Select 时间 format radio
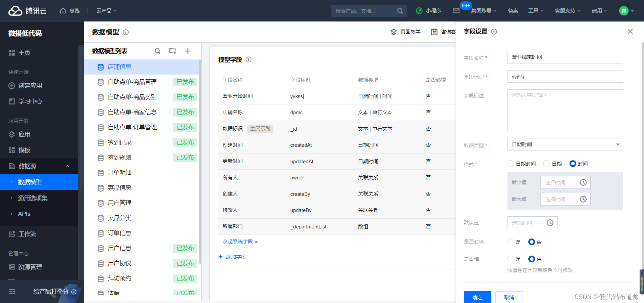Viewport: 644px width, 303px height. click(573, 164)
